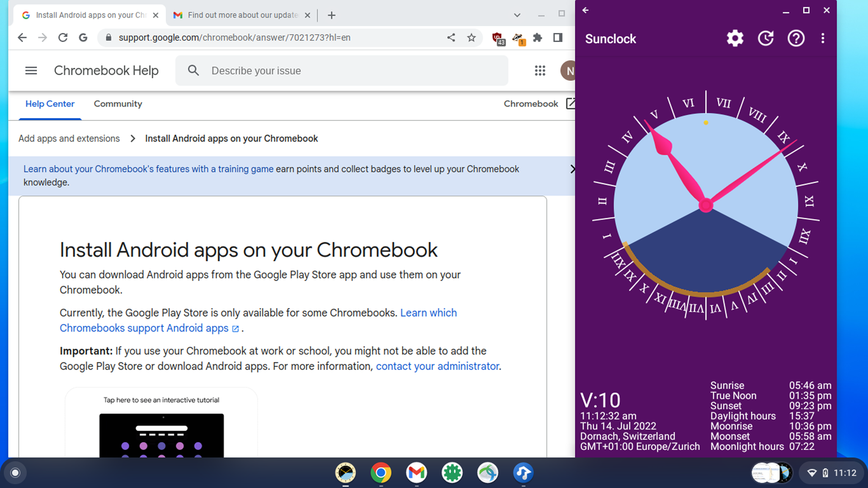This screenshot has height=488, width=868.
Task: Select the Help Center tab
Action: 50,104
